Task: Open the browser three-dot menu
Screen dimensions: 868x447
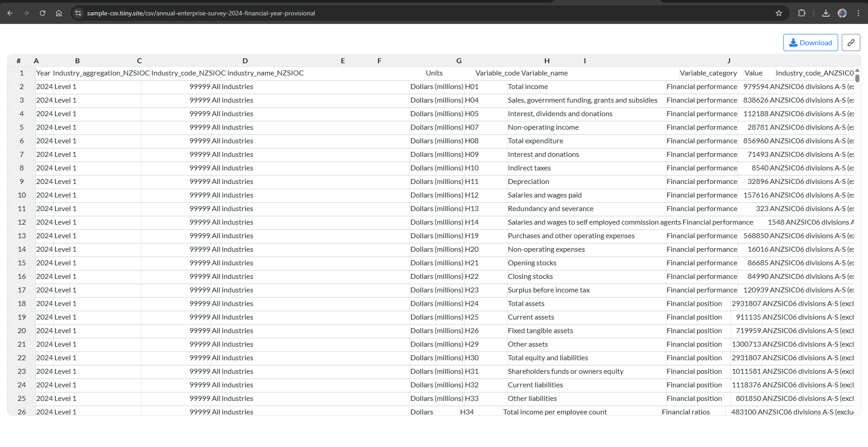Action: point(859,13)
